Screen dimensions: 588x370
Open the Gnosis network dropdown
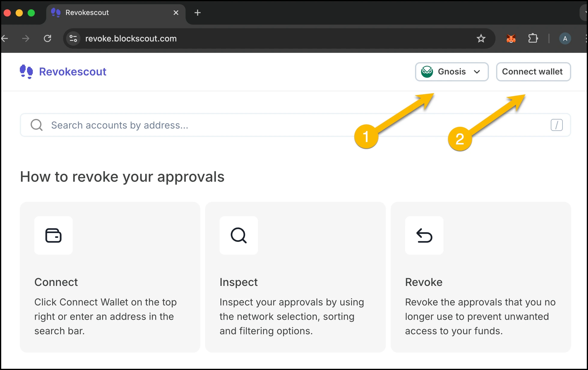click(x=451, y=72)
